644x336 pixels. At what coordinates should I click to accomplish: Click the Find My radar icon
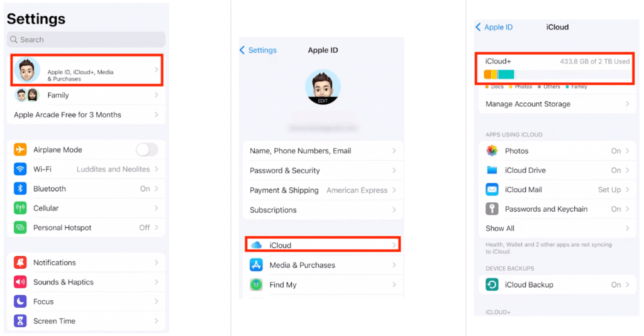click(257, 285)
